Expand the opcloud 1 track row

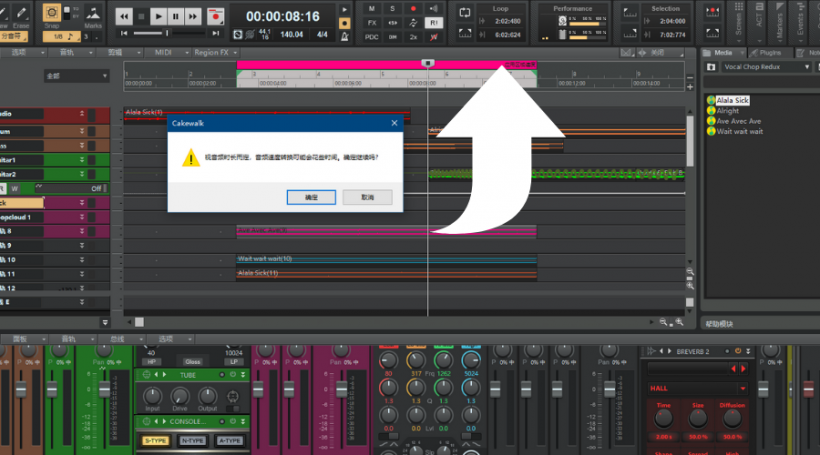82,217
